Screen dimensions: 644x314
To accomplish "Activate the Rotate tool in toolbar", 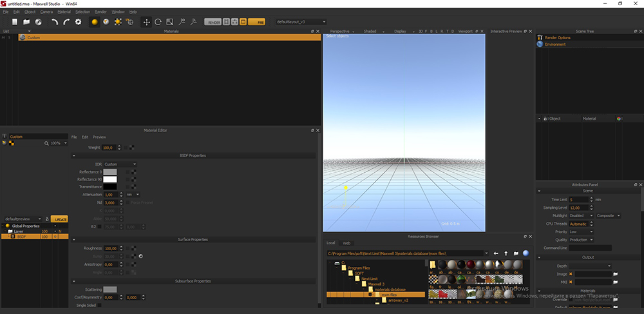I will coord(158,22).
